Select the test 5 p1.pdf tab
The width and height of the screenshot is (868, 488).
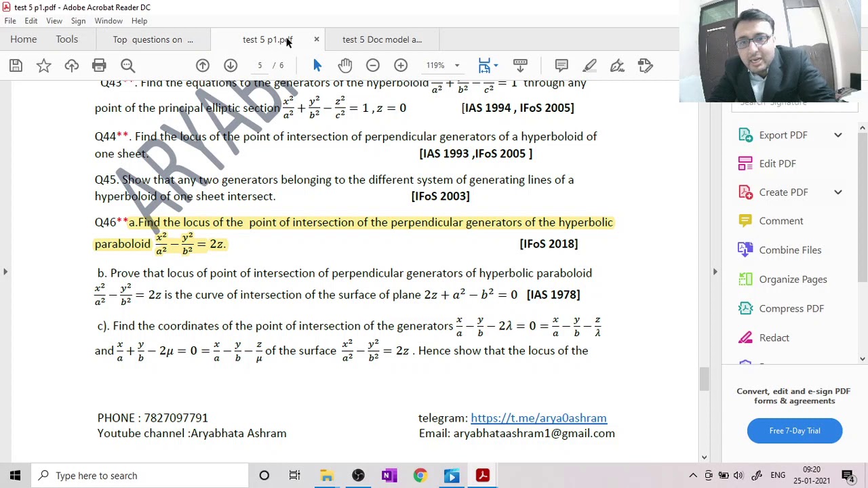[267, 39]
